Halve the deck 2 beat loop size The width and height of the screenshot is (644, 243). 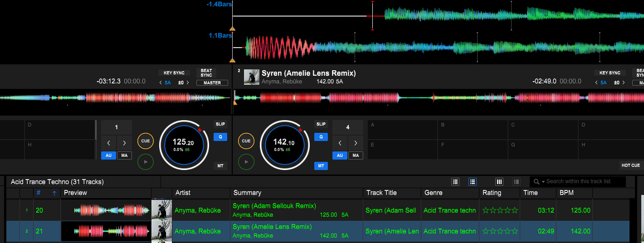point(340,143)
